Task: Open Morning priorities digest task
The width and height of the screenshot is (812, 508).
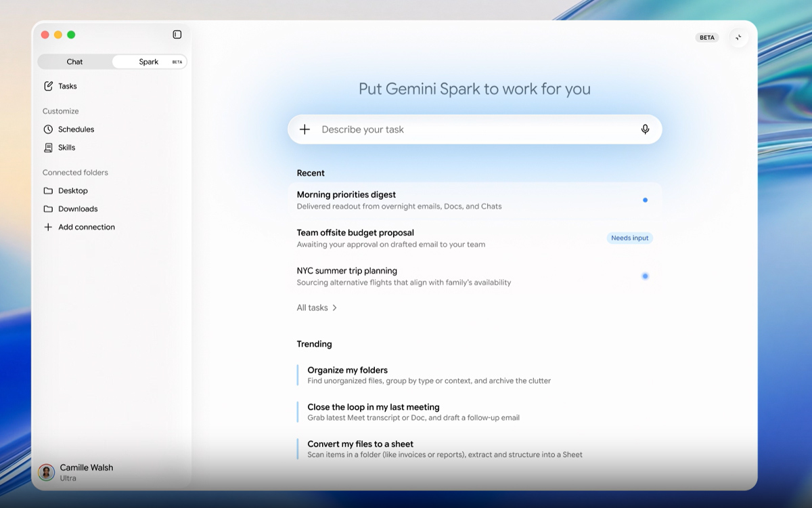Action: [x=475, y=200]
